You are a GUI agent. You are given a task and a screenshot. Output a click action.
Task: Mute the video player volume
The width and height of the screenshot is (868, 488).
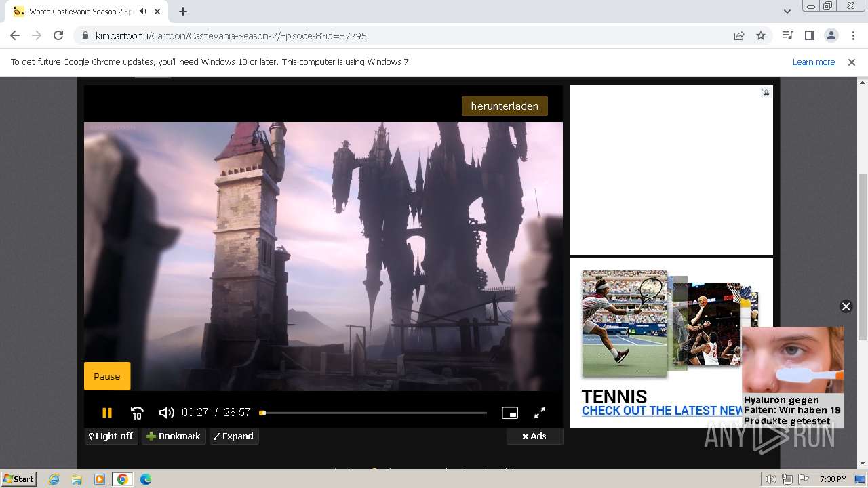(x=166, y=412)
